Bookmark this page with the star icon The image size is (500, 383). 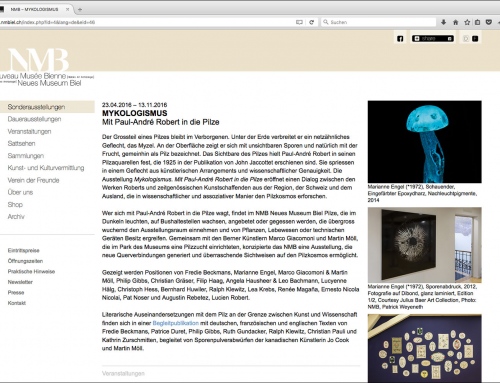coord(467,22)
